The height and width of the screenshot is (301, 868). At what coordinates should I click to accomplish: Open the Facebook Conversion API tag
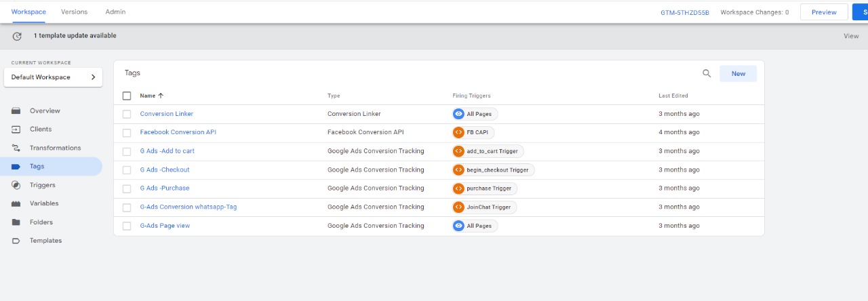(178, 132)
